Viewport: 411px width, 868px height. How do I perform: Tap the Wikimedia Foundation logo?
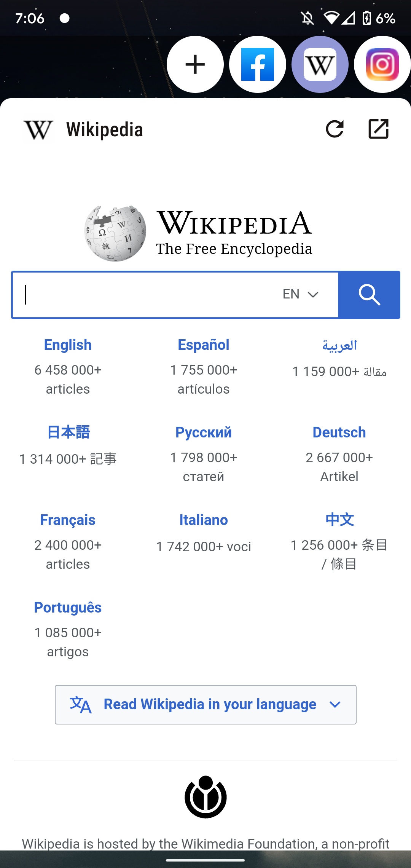pos(205,797)
